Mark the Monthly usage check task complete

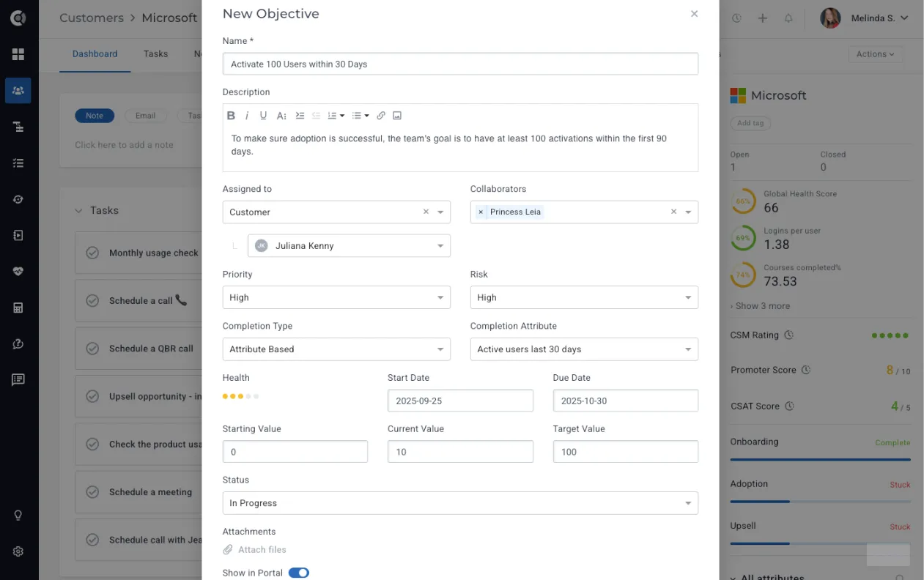click(93, 253)
